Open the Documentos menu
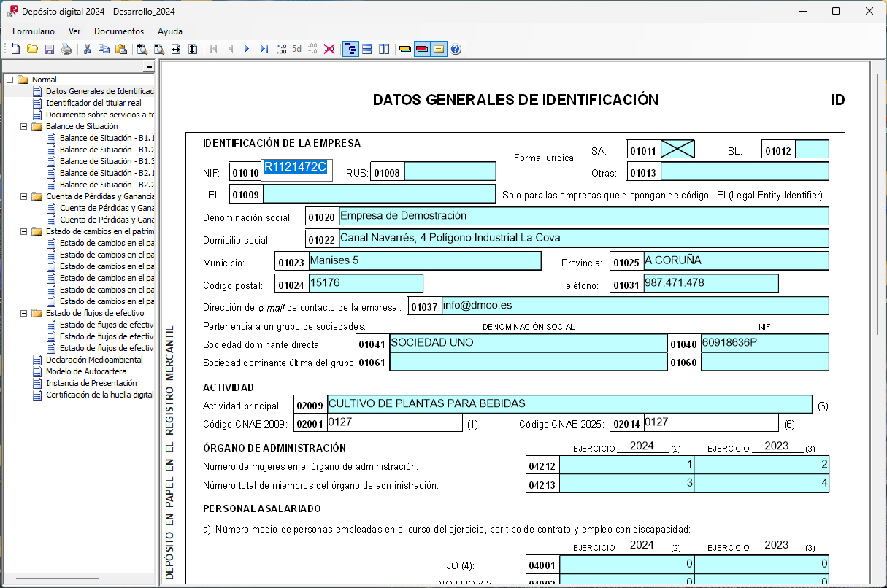 (118, 31)
